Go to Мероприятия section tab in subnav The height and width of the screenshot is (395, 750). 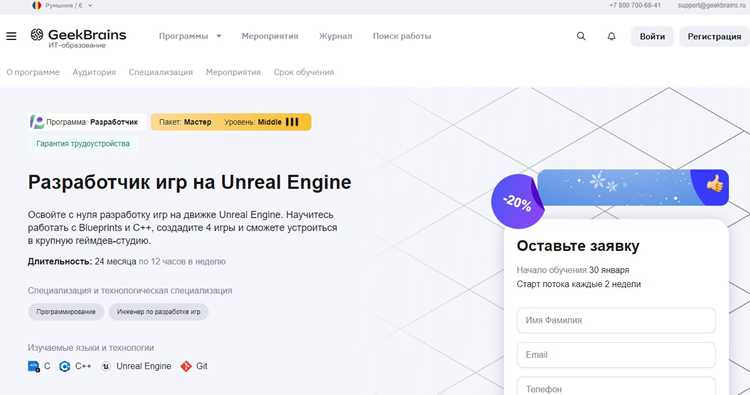pos(233,72)
